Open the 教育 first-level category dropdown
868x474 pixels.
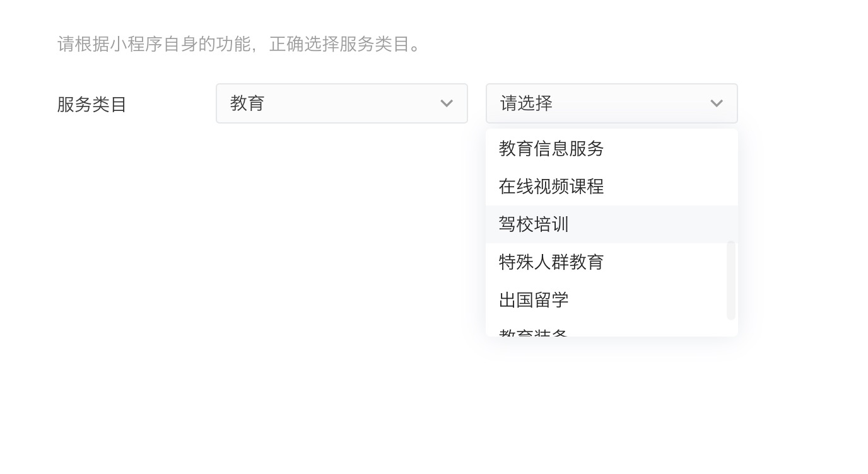point(342,103)
